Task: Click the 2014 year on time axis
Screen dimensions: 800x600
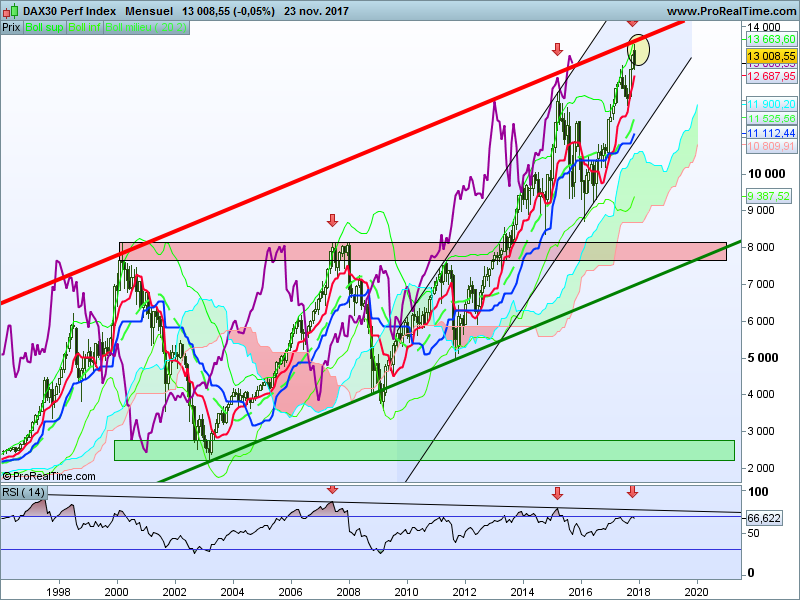Action: [522, 592]
